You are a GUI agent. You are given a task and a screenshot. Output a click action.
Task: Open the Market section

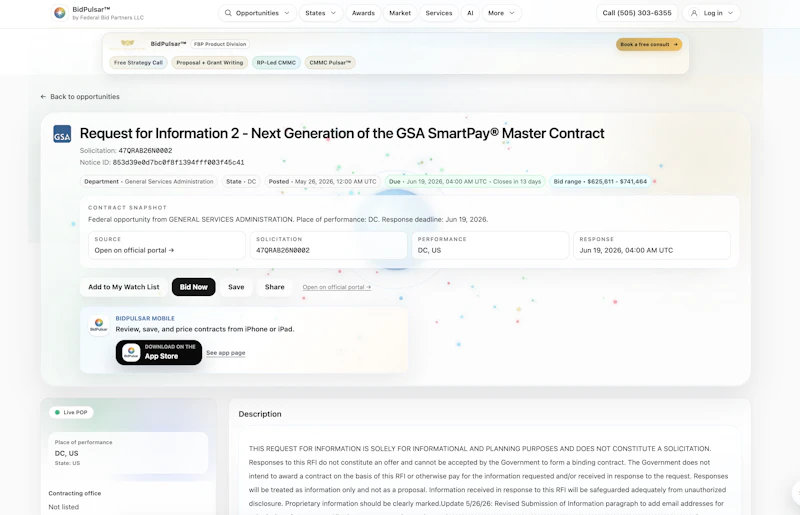pyautogui.click(x=400, y=13)
